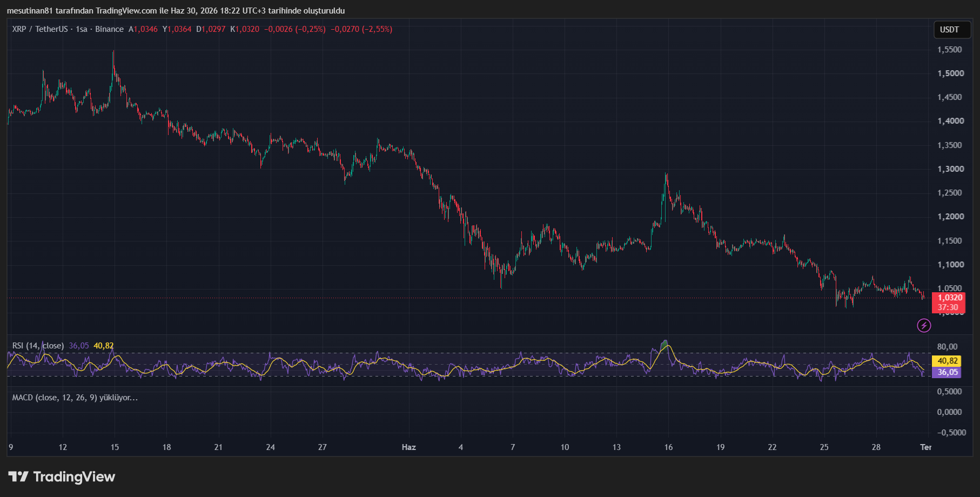Click the 1,3500 price scale label
The height and width of the screenshot is (497, 980).
click(x=950, y=145)
